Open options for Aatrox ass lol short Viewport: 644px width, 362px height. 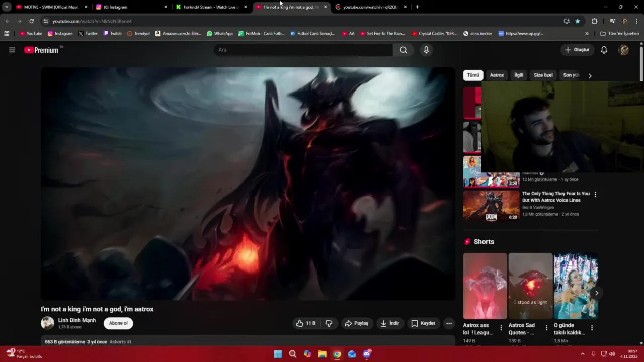[x=501, y=328]
